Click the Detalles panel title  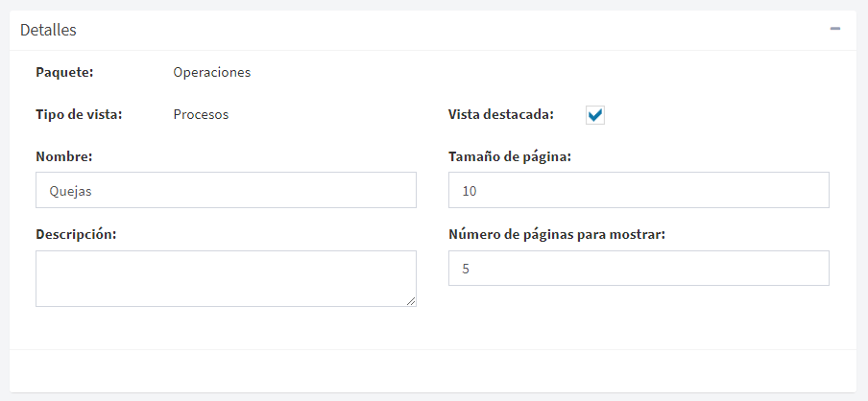coord(48,30)
